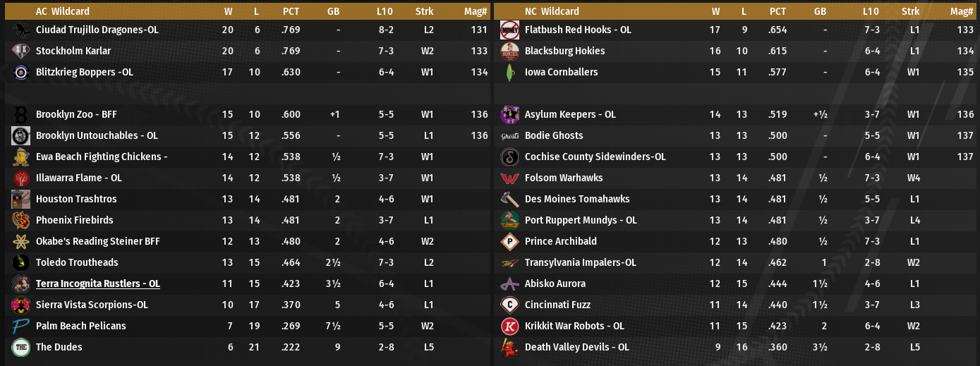Click the Des Moines Tomahawks logo

pyautogui.click(x=509, y=199)
